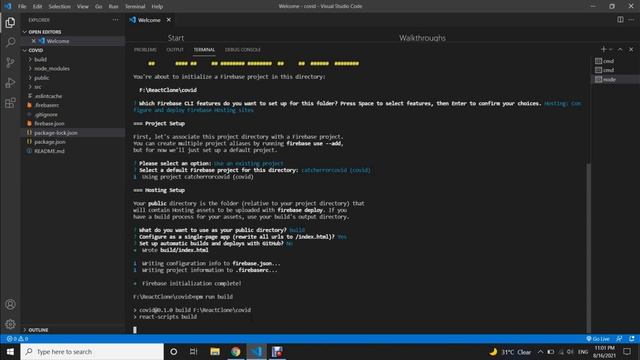This screenshot has width=640, height=360.
Task: Show hidden system tray icons
Action: 540,352
